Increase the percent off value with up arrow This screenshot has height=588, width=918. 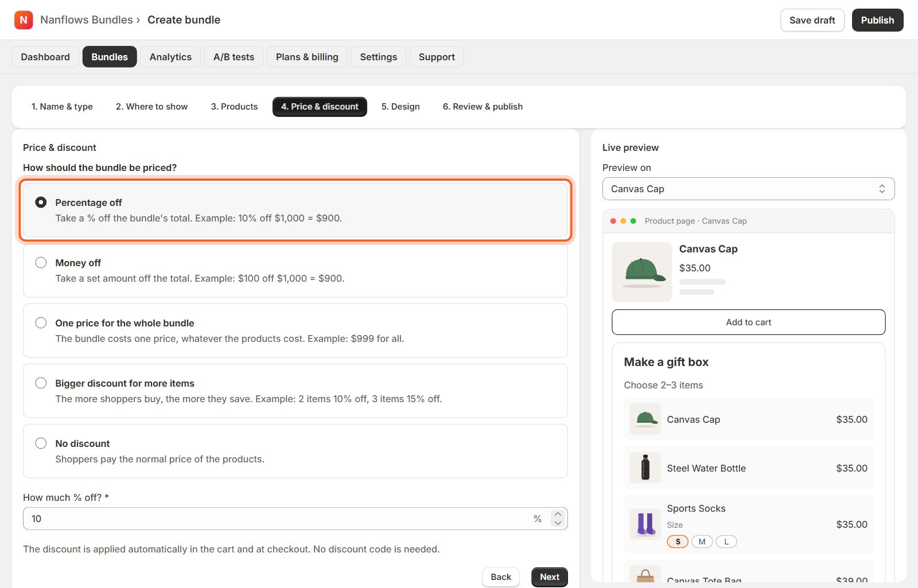point(558,514)
